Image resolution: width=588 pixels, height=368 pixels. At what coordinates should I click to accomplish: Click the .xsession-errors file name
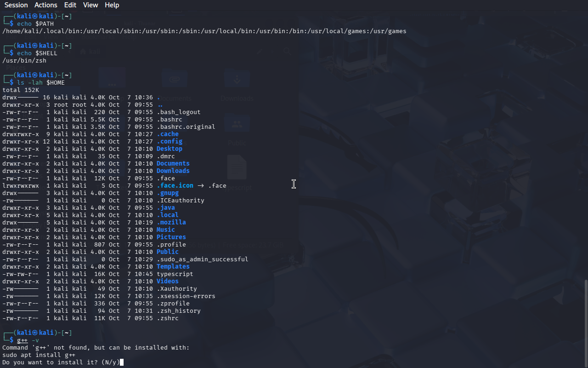pos(186,296)
